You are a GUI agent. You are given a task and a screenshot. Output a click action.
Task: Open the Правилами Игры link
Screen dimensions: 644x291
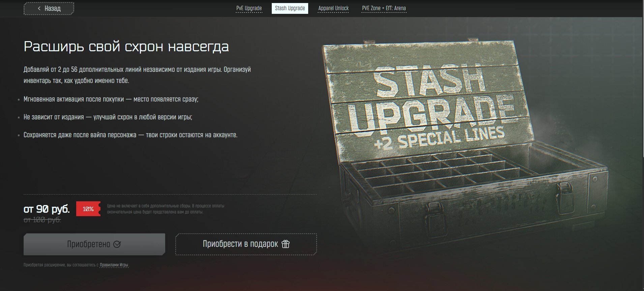pos(114,265)
